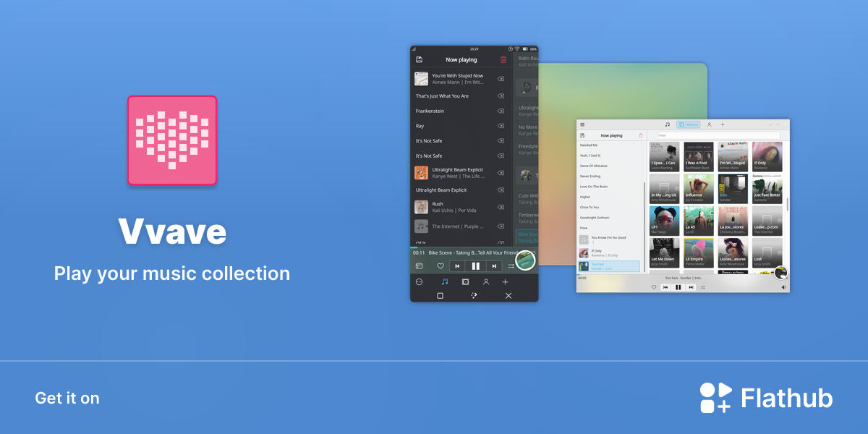Select the Albums tab in the desktop window
This screenshot has height=434, width=868.
(688, 124)
